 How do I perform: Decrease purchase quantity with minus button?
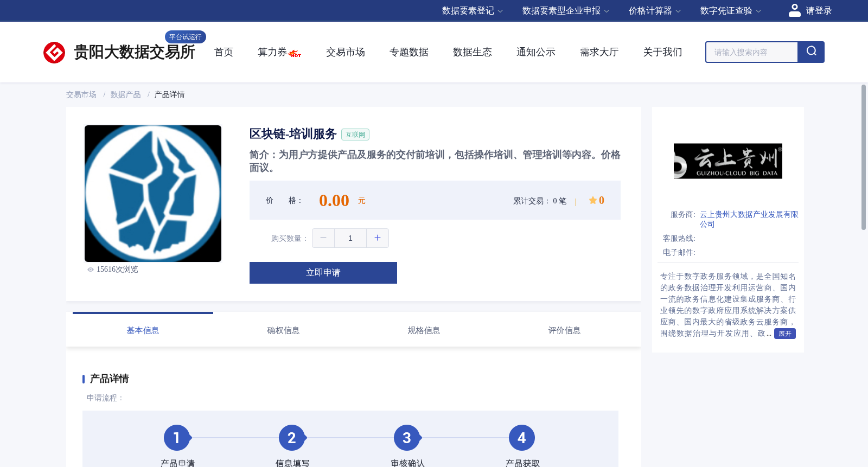[323, 238]
